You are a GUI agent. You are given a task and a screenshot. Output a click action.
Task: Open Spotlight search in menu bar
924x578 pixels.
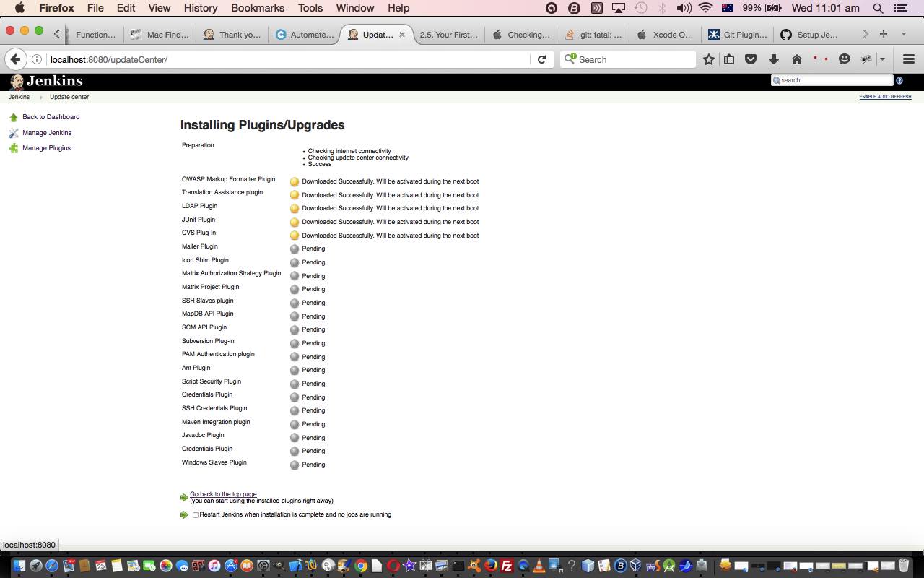878,8
